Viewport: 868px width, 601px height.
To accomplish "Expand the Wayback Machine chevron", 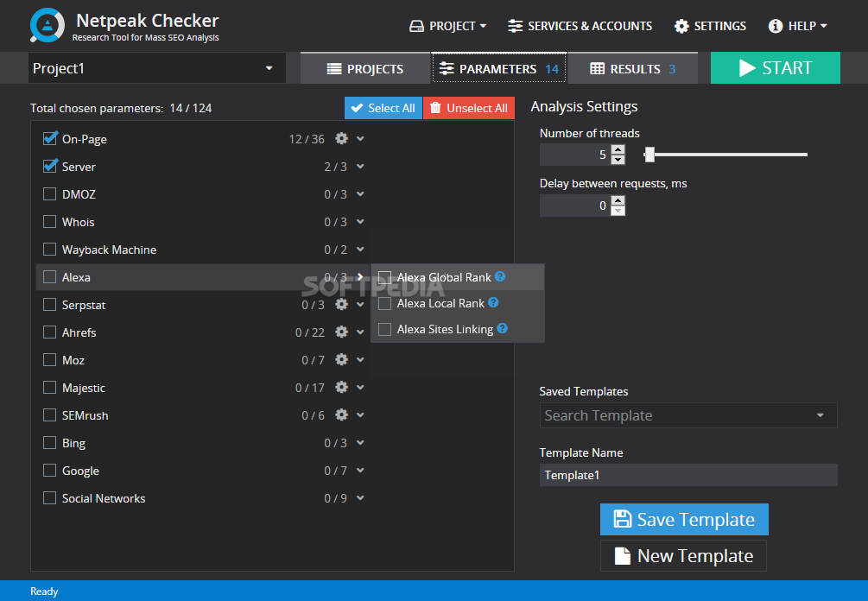I will click(x=360, y=250).
